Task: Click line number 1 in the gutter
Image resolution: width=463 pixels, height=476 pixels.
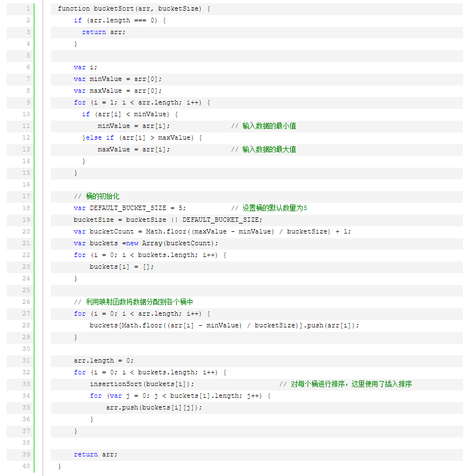Action: coord(27,9)
